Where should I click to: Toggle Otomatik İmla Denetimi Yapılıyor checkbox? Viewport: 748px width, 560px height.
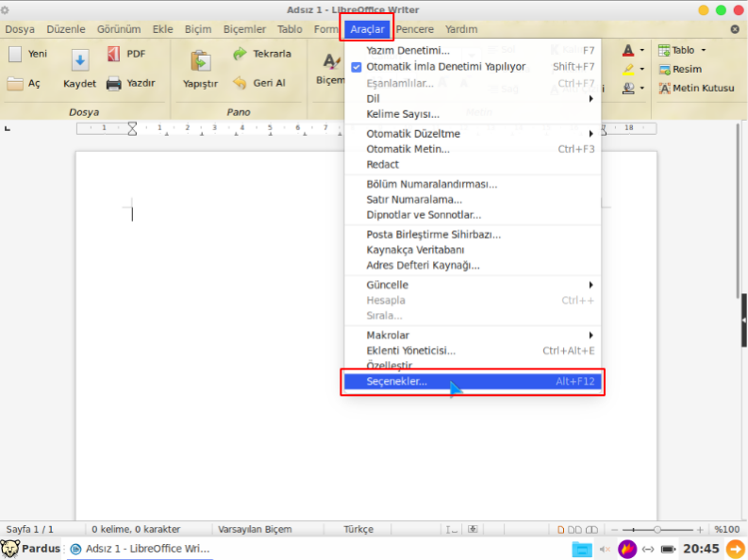tap(357, 67)
